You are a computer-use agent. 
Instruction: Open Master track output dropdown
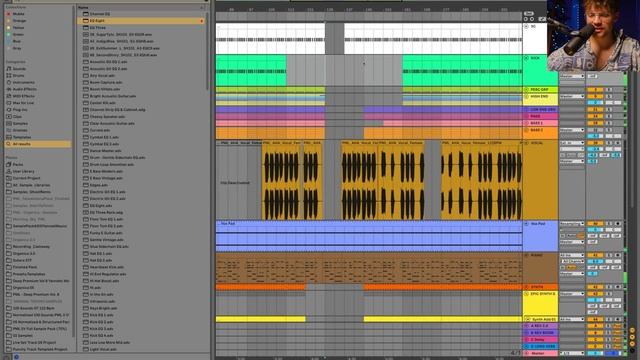click(x=572, y=353)
